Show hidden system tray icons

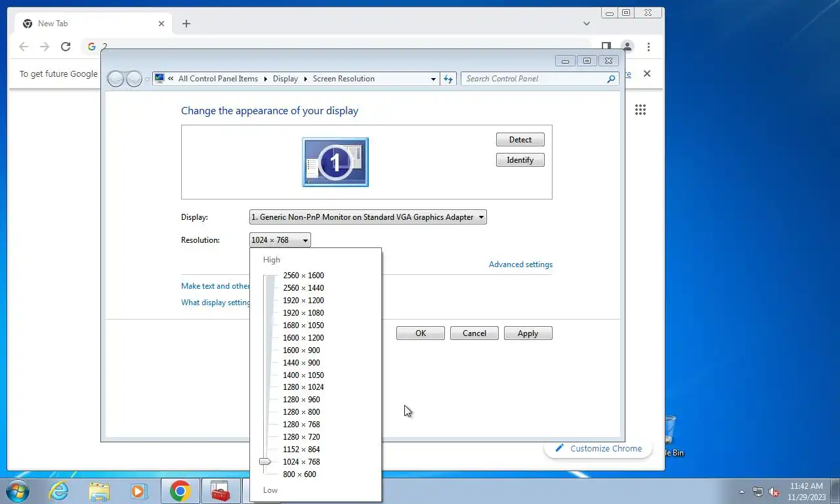(742, 492)
